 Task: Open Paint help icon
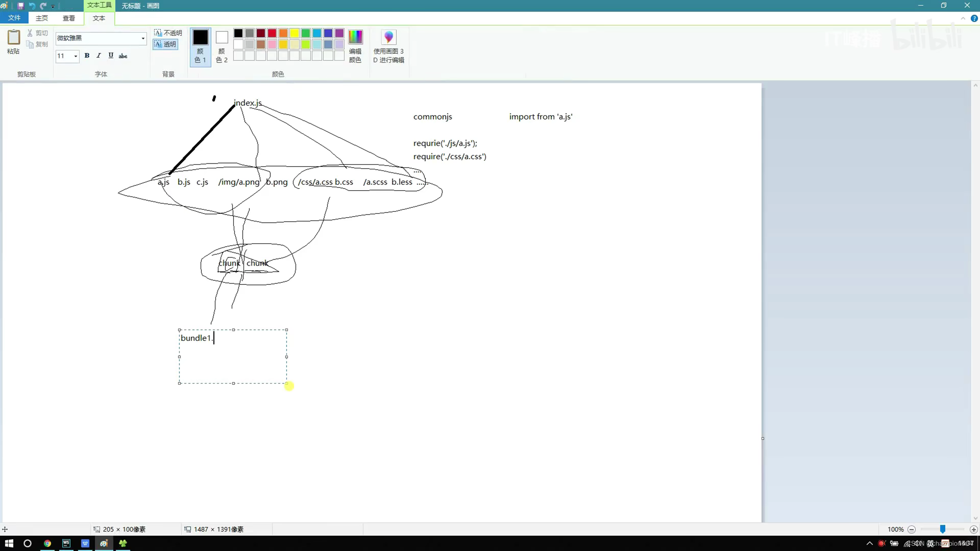click(974, 18)
